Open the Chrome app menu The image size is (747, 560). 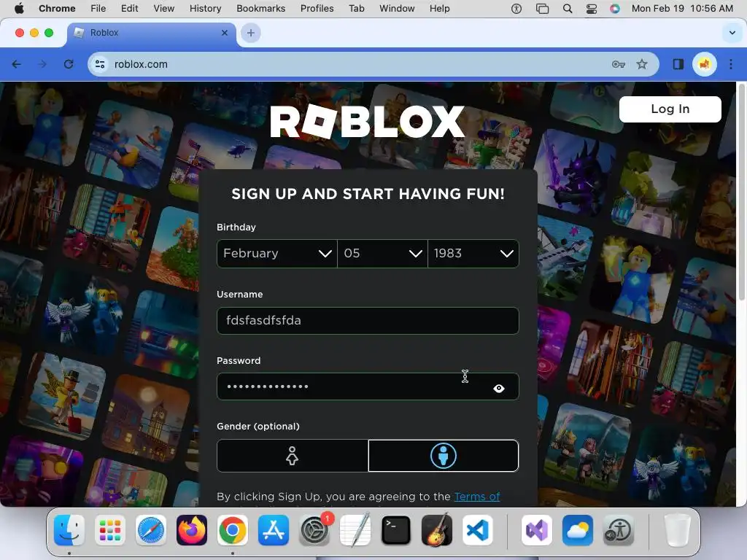point(57,8)
